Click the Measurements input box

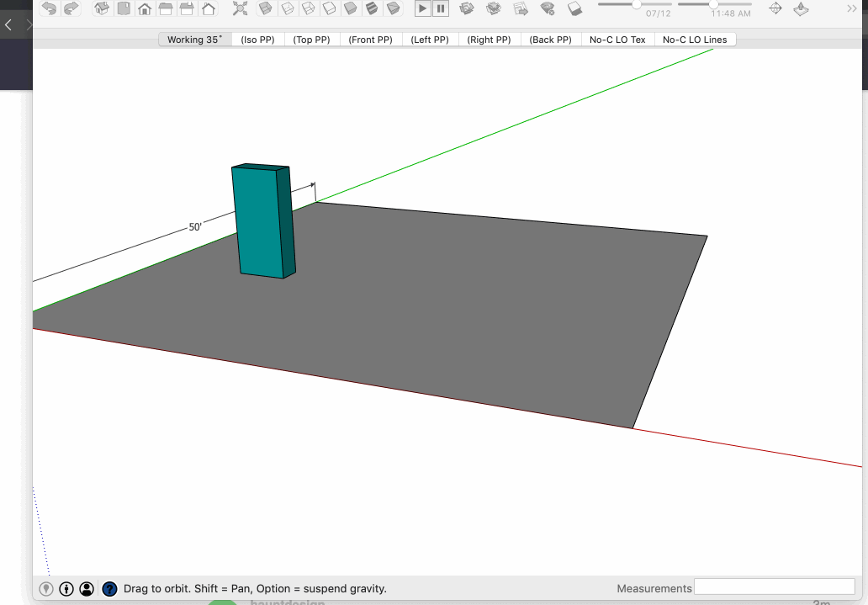pyautogui.click(x=774, y=588)
